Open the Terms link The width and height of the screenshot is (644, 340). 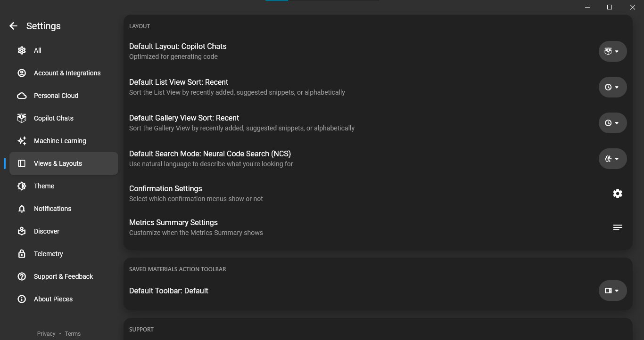coord(73,333)
